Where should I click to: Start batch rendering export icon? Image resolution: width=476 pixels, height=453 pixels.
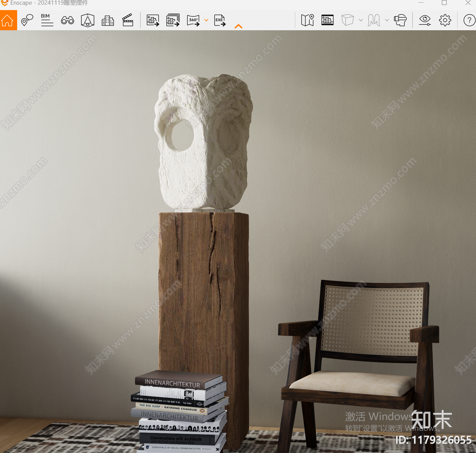point(173,20)
